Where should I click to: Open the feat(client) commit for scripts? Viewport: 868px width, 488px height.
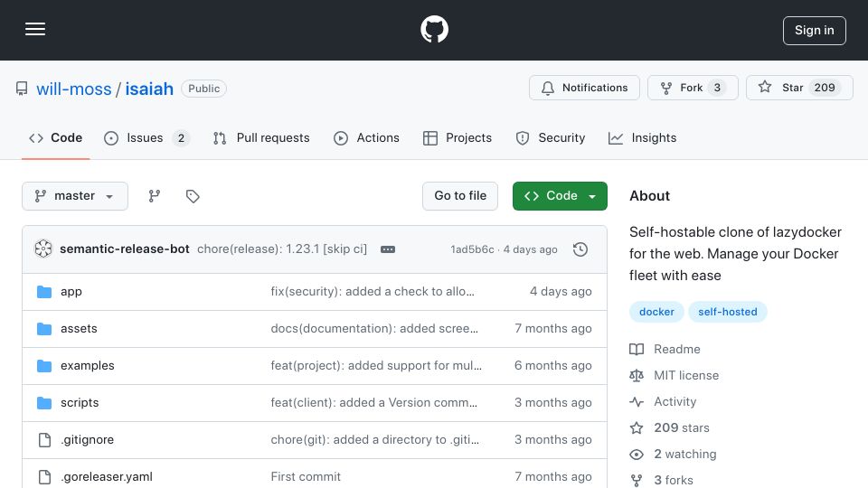click(x=373, y=403)
